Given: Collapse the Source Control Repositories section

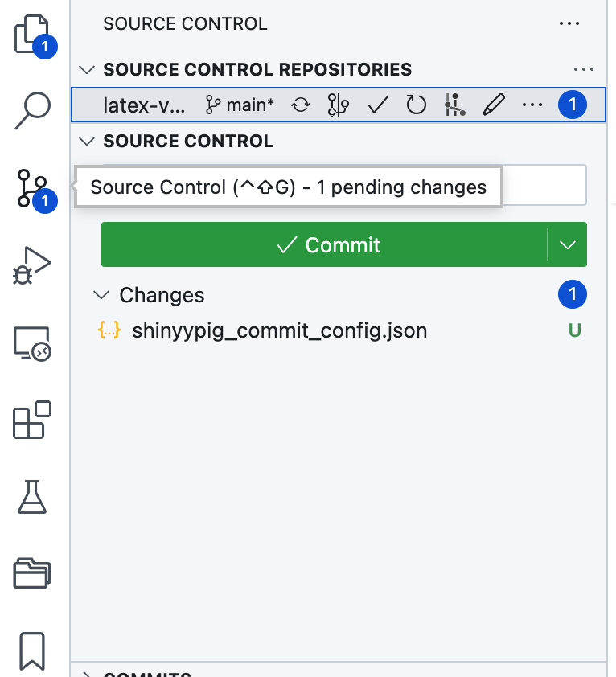Looking at the screenshot, I should click(88, 70).
